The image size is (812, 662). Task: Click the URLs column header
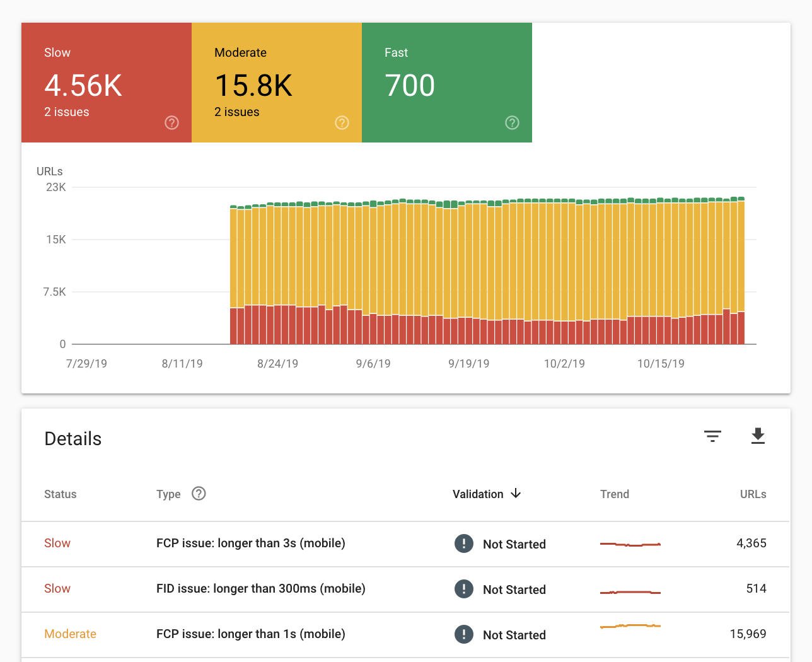[x=753, y=494]
